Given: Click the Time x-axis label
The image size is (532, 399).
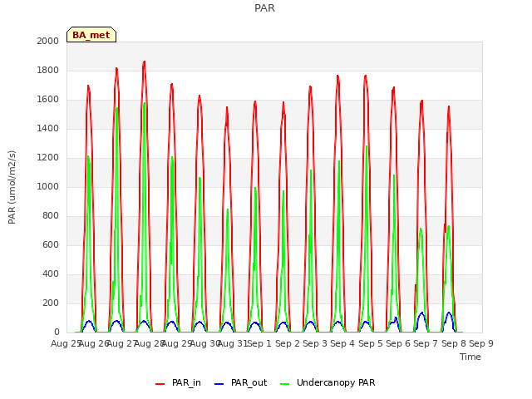Looking at the screenshot, I should pos(470,357).
